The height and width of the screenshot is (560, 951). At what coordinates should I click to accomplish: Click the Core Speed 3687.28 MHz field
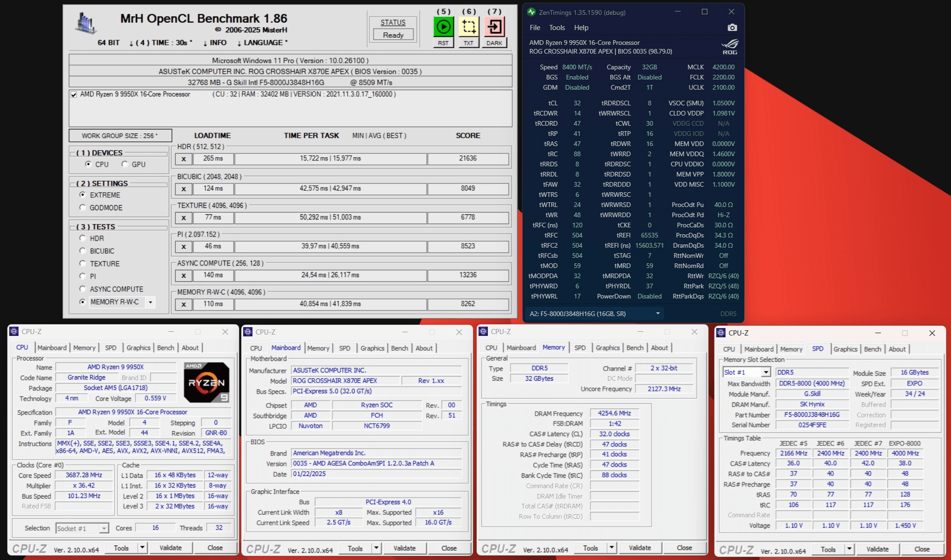coord(84,475)
